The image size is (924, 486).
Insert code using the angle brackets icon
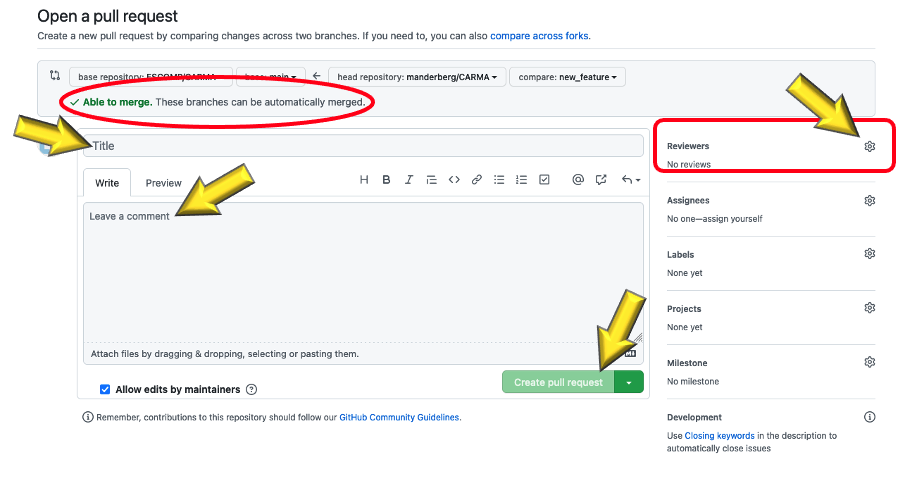point(454,180)
